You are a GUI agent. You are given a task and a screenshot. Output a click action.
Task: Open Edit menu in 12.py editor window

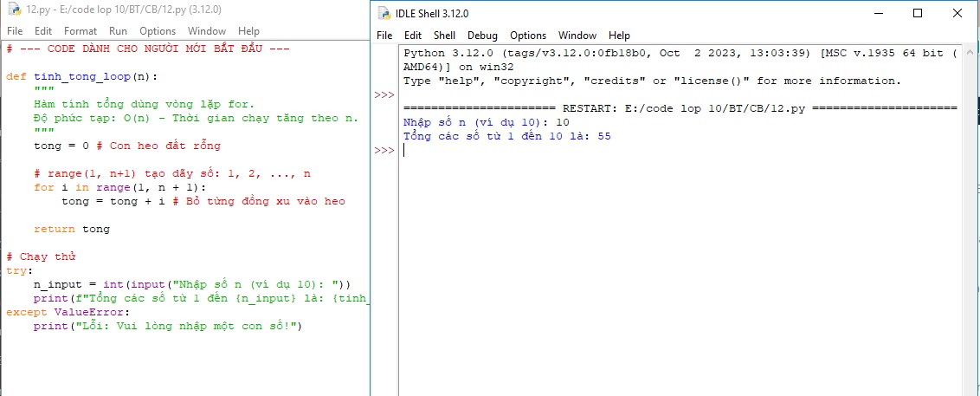tap(43, 30)
